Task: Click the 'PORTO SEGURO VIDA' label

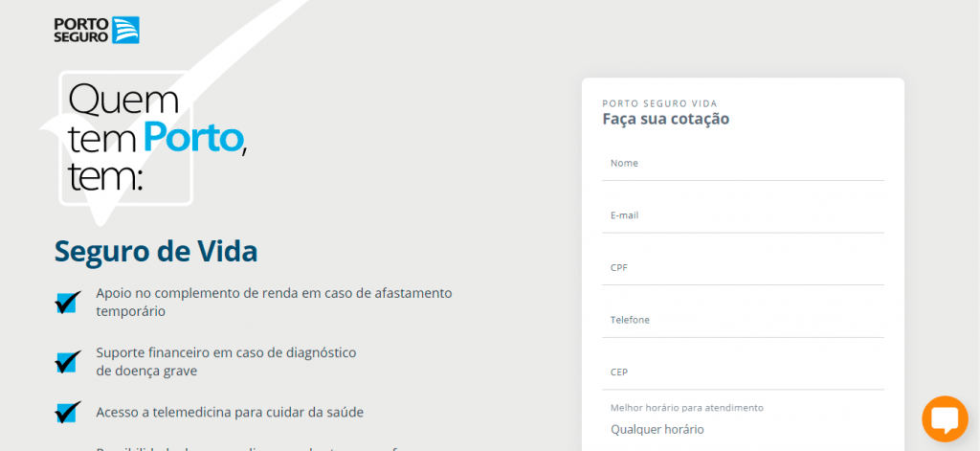Action: click(x=659, y=103)
